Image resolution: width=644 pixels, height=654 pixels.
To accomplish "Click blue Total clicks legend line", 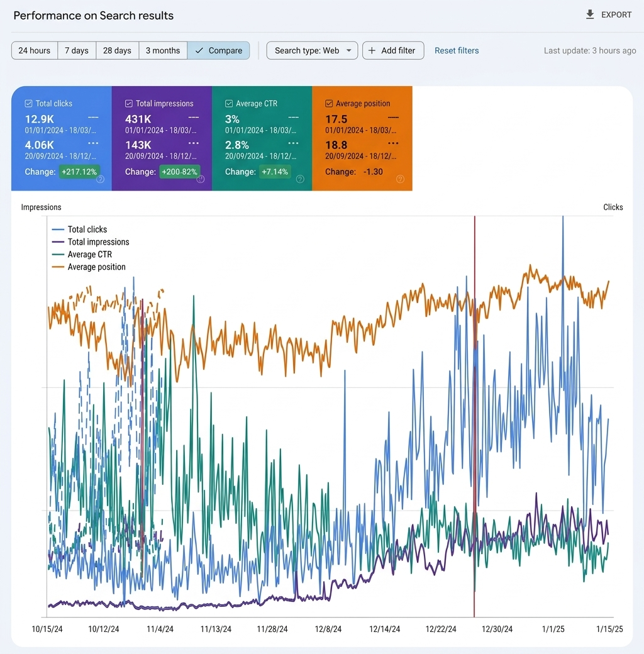I will (58, 230).
